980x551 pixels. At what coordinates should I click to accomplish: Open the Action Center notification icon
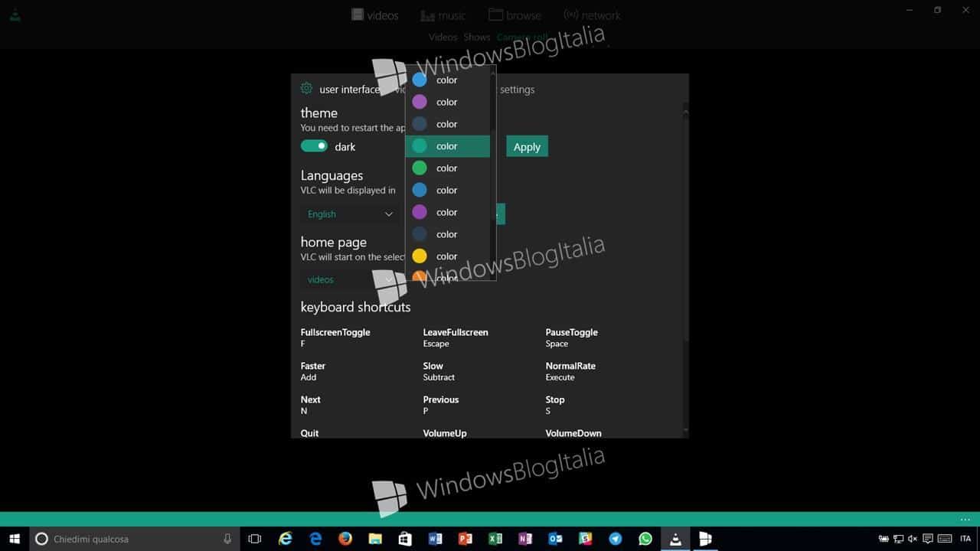pyautogui.click(x=928, y=539)
